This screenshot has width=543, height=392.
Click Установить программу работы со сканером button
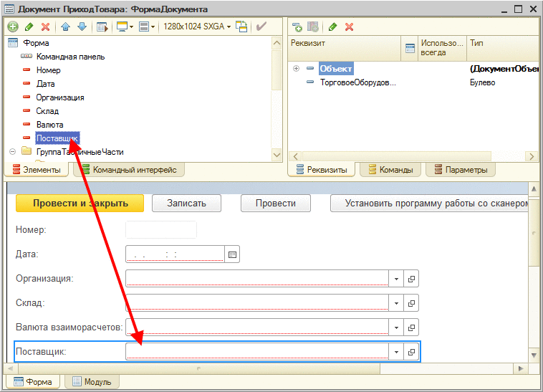429,203
